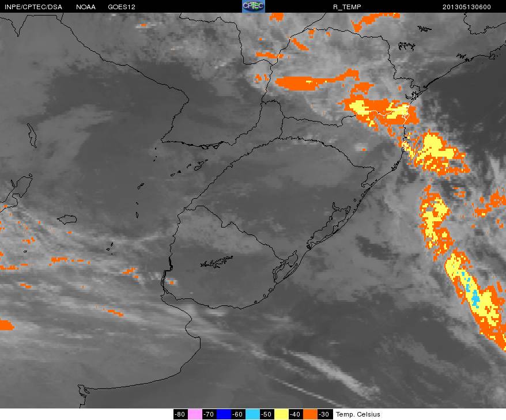
Task: Click the -30 legend value
Action: [x=324, y=414]
